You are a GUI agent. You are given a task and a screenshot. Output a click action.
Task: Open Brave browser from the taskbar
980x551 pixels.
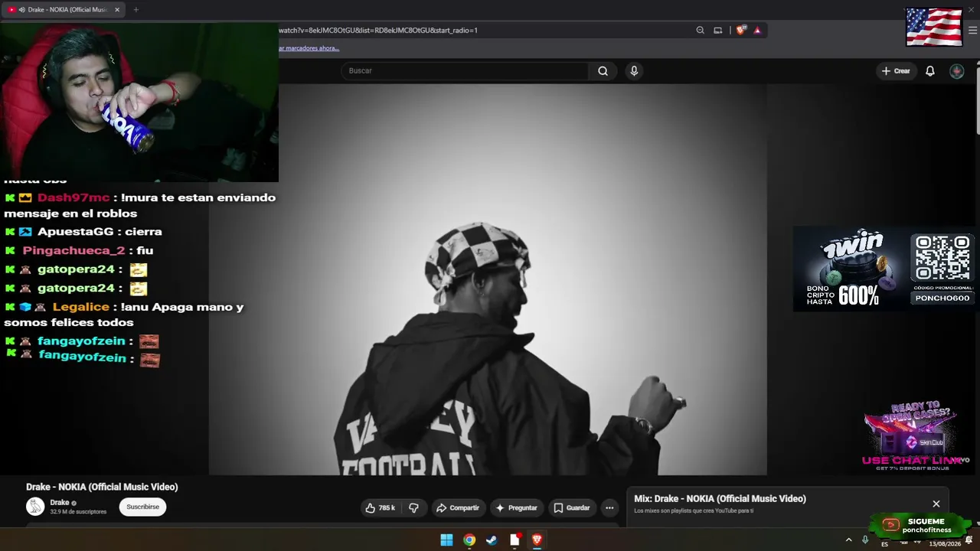537,540
